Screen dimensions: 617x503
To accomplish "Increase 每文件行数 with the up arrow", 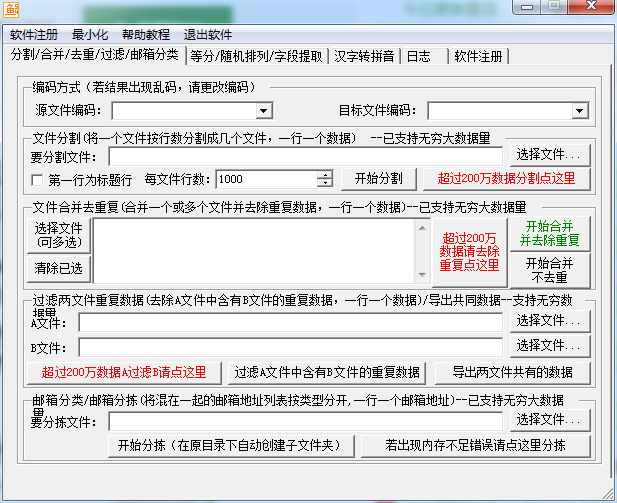I will (325, 175).
